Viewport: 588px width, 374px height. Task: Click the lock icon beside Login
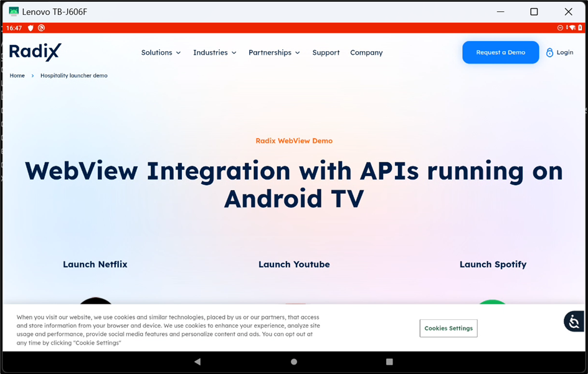pyautogui.click(x=549, y=53)
